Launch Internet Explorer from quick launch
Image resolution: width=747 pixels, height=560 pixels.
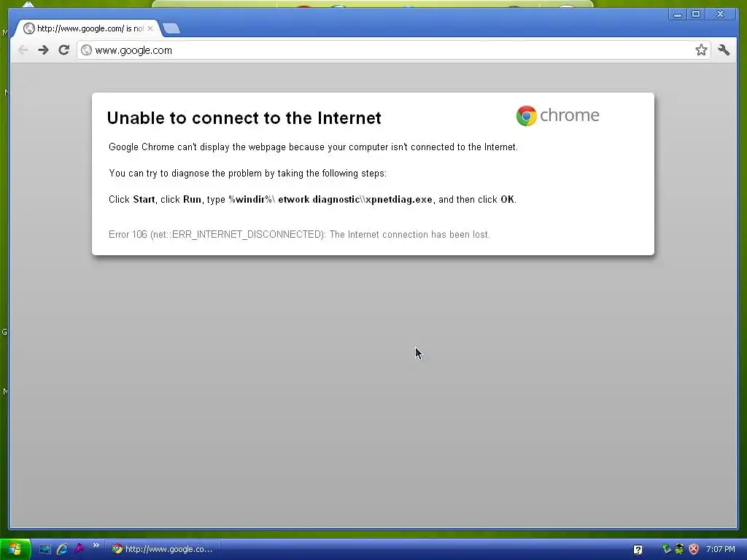(x=62, y=549)
